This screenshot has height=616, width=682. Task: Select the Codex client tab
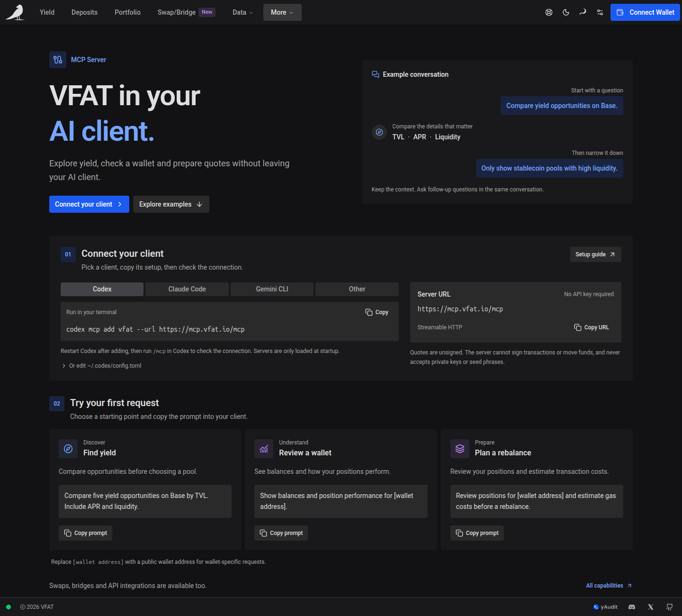[102, 289]
